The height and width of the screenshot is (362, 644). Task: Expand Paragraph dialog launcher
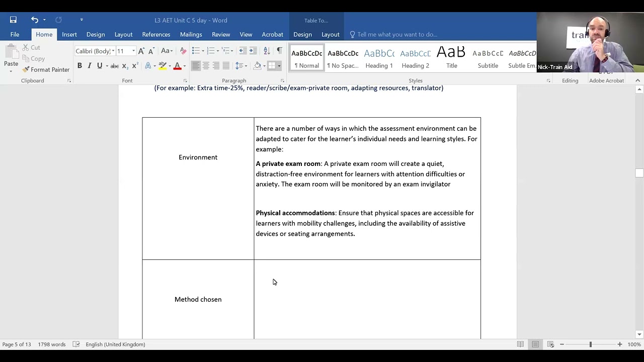pos(282,81)
